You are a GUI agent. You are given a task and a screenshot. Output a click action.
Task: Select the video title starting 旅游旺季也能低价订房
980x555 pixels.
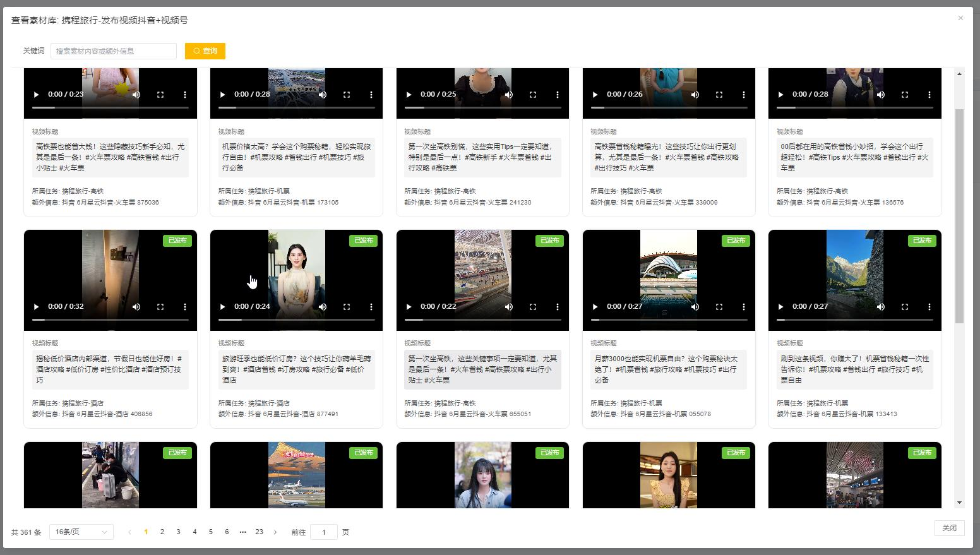coord(296,369)
